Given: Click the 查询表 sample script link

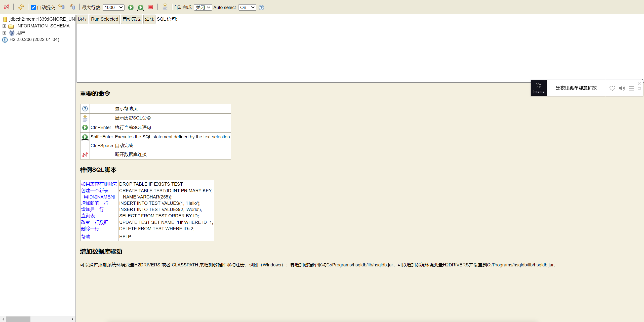Looking at the screenshot, I should click(x=88, y=216).
